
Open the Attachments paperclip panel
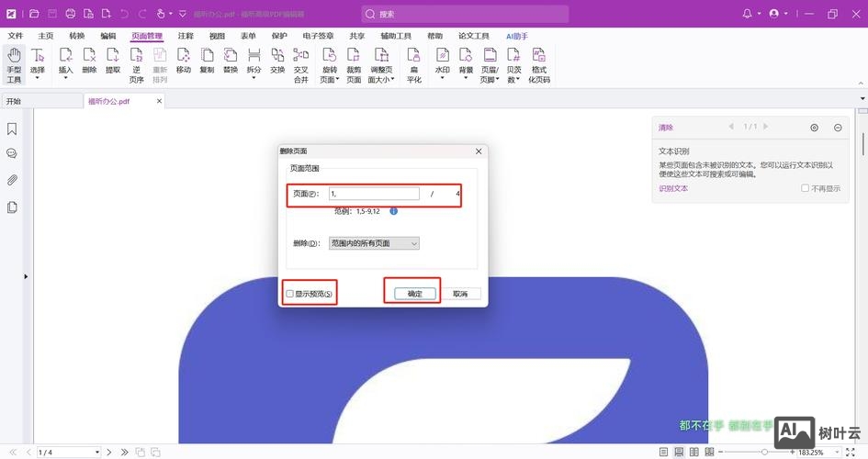(12, 180)
